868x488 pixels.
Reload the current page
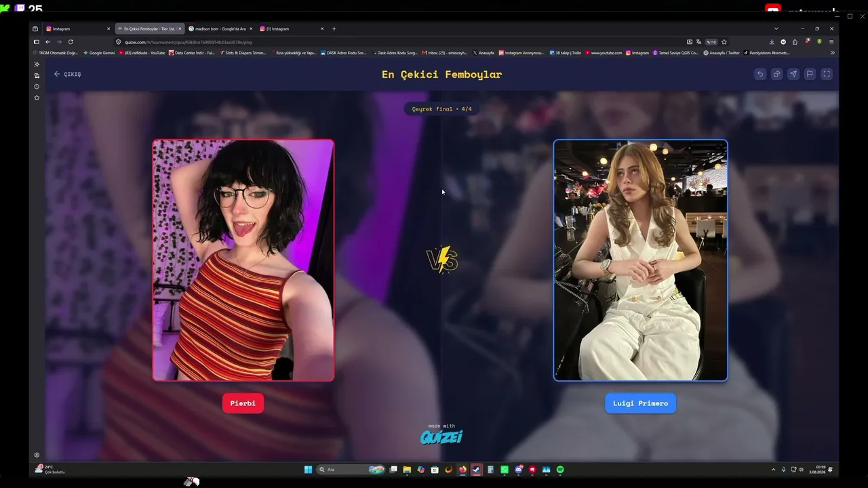[71, 42]
